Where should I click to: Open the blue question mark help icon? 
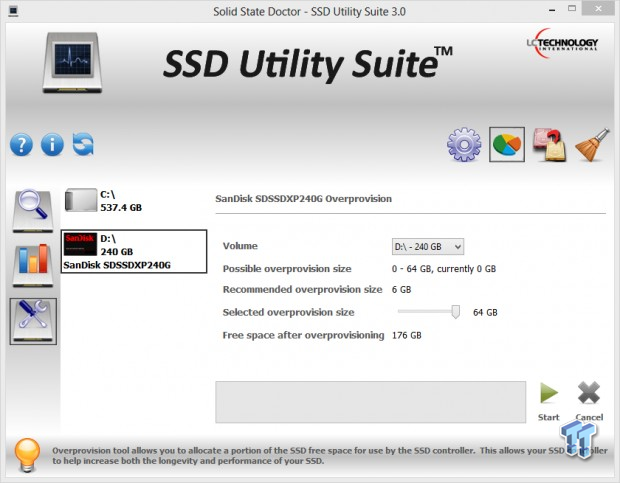click(21, 145)
